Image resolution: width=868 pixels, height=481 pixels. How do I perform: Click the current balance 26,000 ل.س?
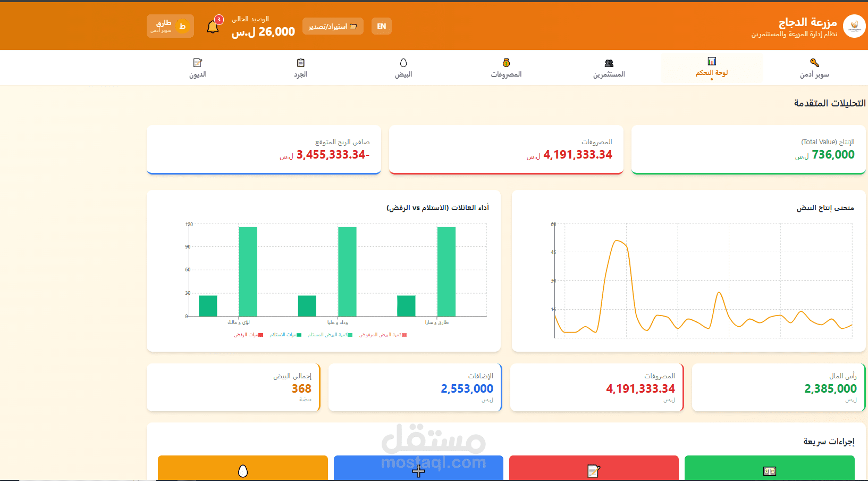click(263, 32)
